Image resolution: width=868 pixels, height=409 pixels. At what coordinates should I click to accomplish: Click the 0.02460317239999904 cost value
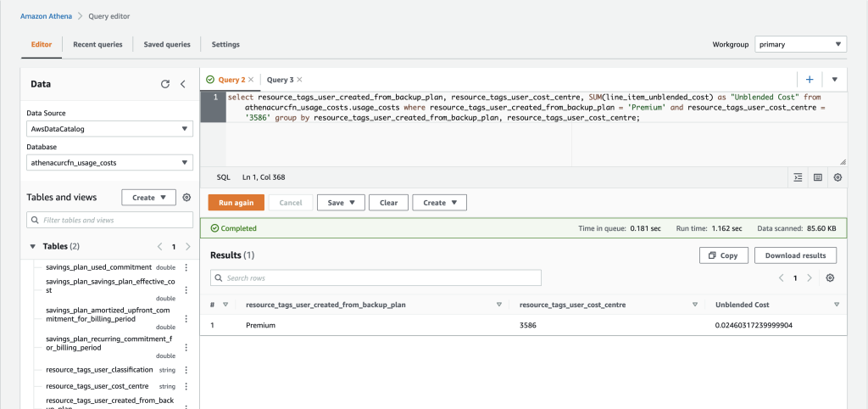pyautogui.click(x=754, y=325)
